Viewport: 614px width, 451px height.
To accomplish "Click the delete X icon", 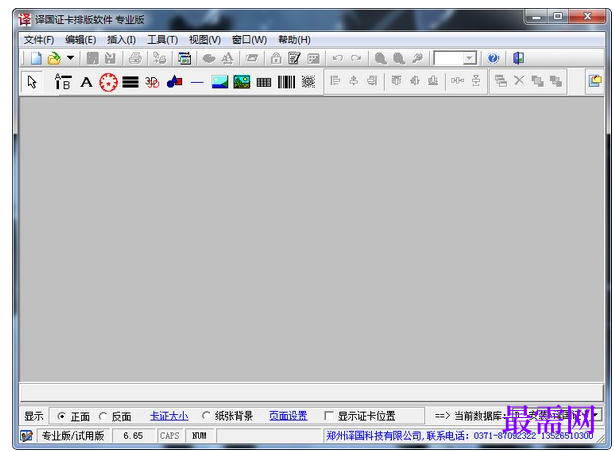I will [519, 81].
